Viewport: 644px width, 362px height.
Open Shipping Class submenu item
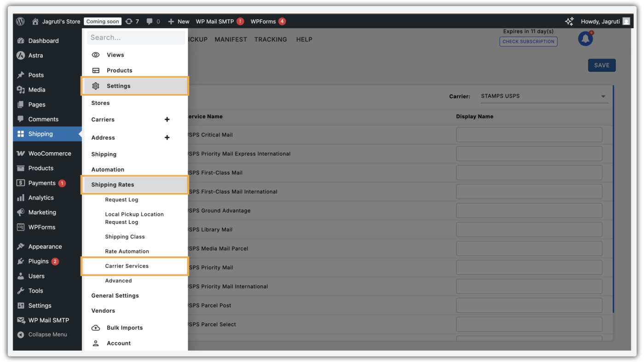pyautogui.click(x=125, y=237)
